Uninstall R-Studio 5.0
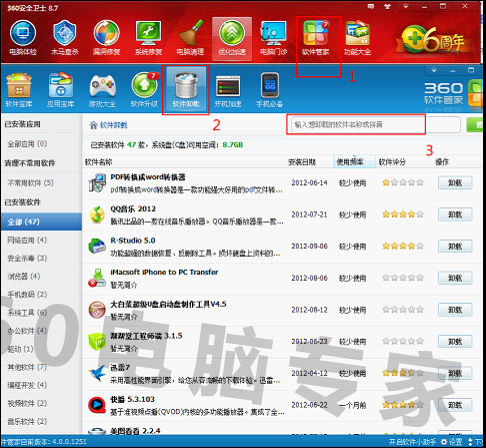 tap(455, 246)
